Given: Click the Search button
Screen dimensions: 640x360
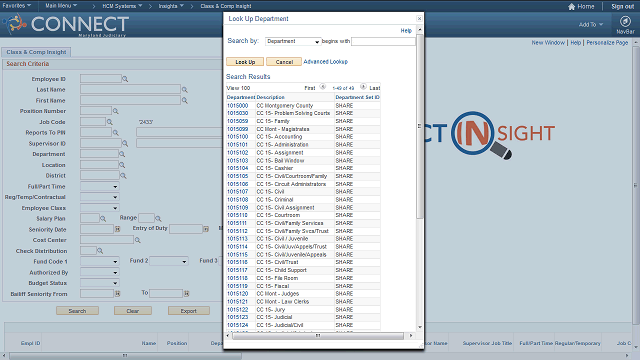Looking at the screenshot, I should coord(77,311).
